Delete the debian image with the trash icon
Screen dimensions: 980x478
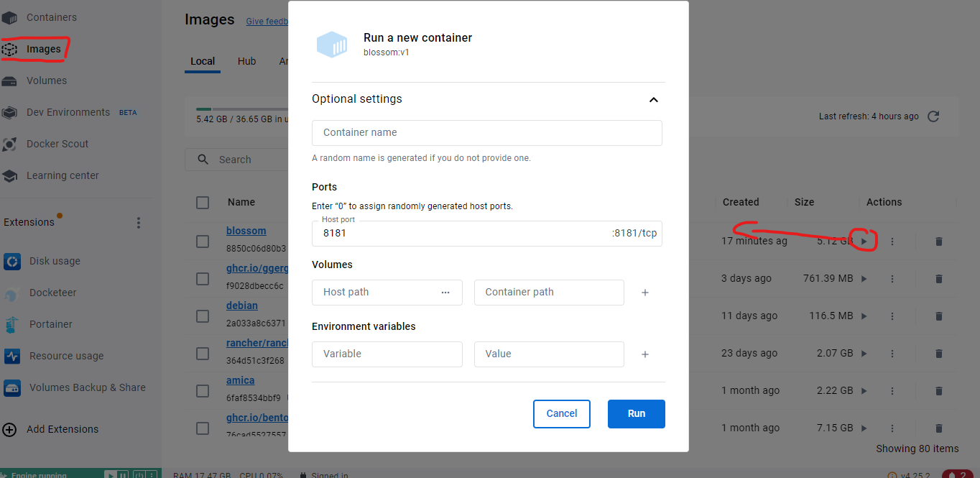(938, 316)
